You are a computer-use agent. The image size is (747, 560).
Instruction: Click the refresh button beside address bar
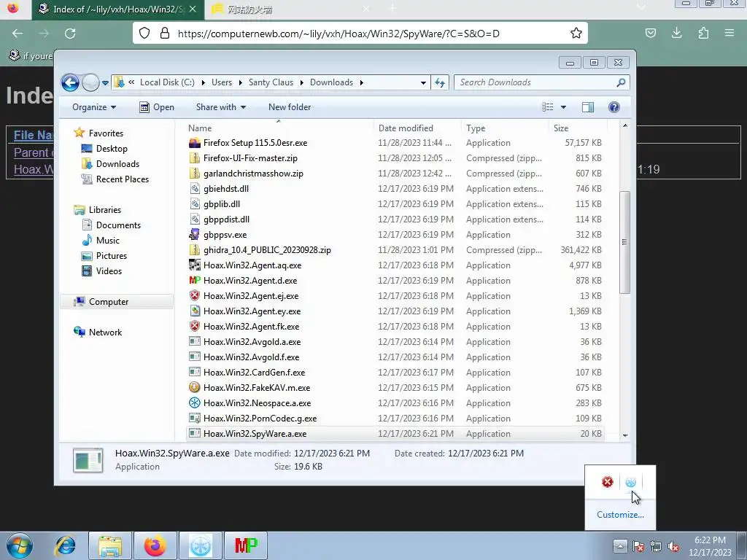coord(440,83)
